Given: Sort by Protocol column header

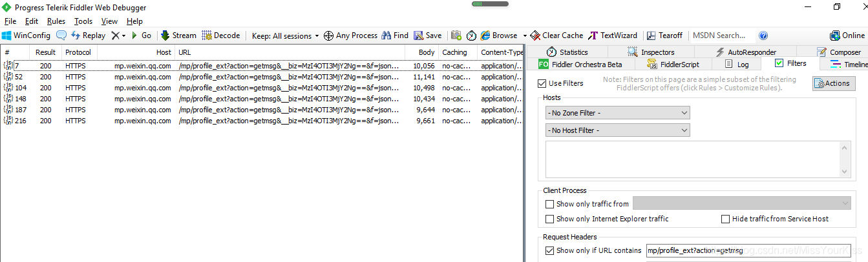Looking at the screenshot, I should tap(80, 52).
